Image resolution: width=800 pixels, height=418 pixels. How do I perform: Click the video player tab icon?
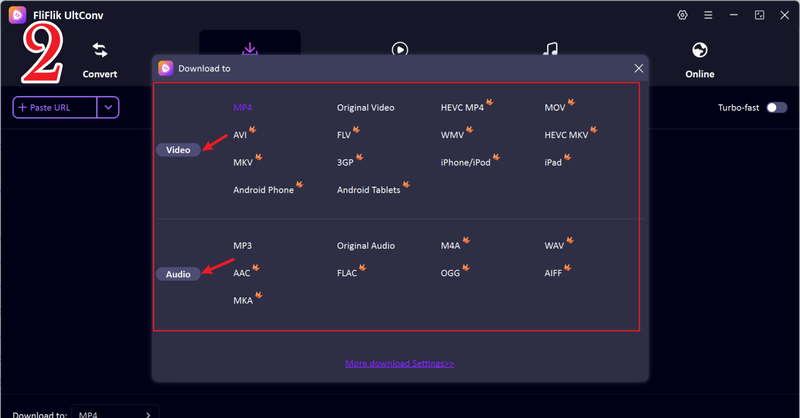click(x=400, y=49)
